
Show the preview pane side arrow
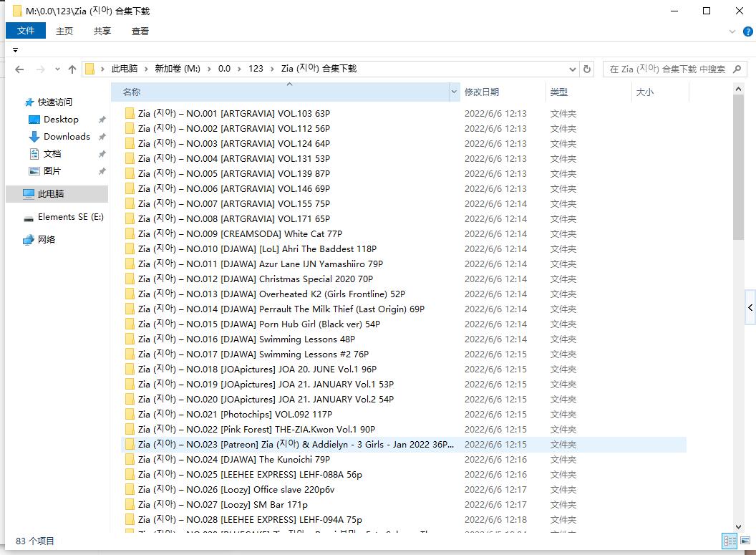(750, 308)
